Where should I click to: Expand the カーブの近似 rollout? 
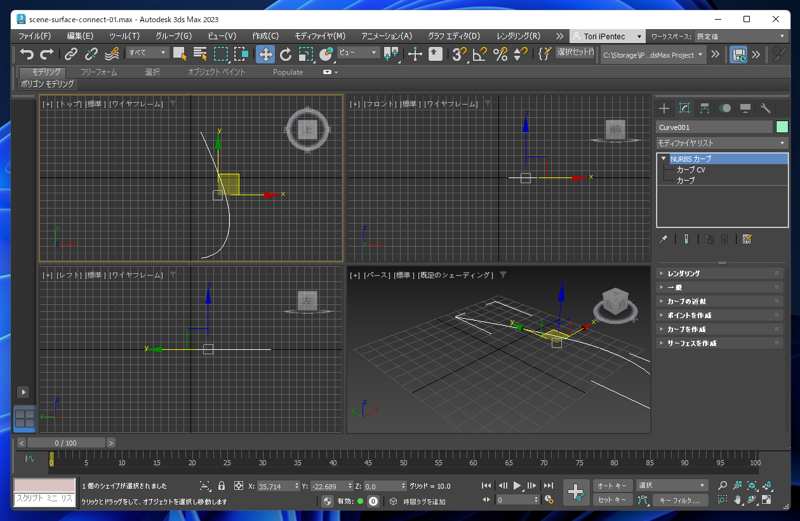click(720, 302)
